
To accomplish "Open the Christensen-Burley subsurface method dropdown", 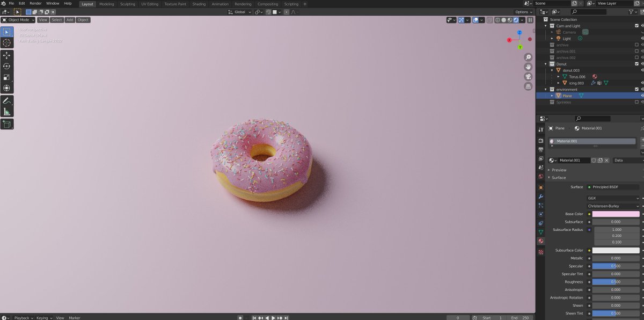I will pyautogui.click(x=613, y=206).
